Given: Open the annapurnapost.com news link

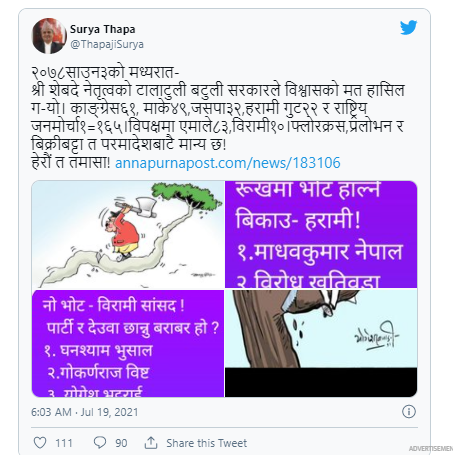Looking at the screenshot, I should click(x=228, y=163).
